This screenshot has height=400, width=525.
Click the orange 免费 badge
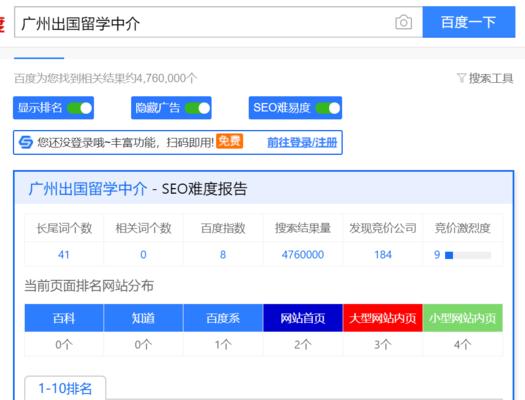[229, 141]
